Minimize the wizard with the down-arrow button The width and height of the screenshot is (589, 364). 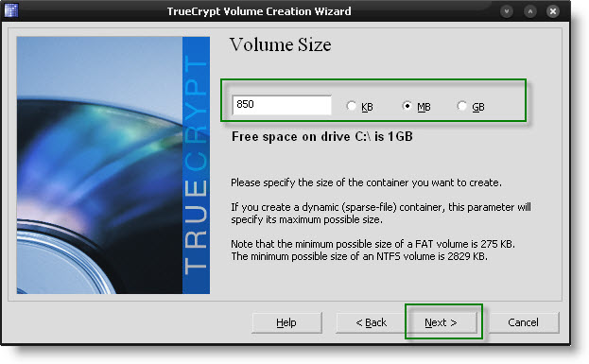pos(507,11)
